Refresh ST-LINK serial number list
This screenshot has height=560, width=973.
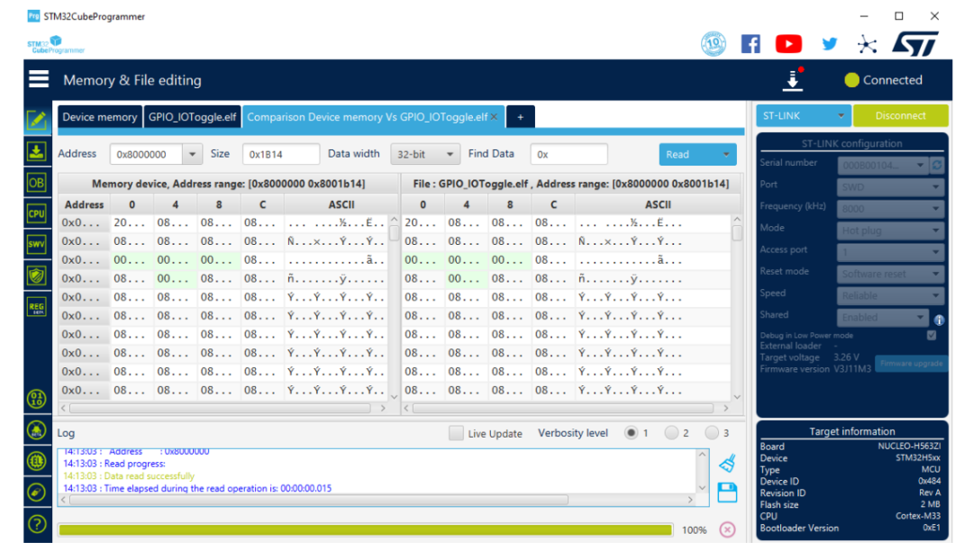(x=937, y=165)
